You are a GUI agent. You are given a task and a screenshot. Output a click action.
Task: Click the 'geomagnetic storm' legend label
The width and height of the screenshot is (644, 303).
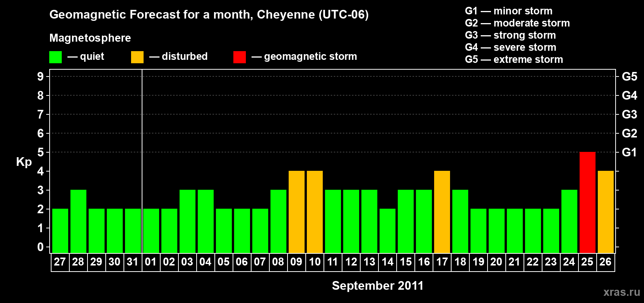pyautogui.click(x=311, y=57)
